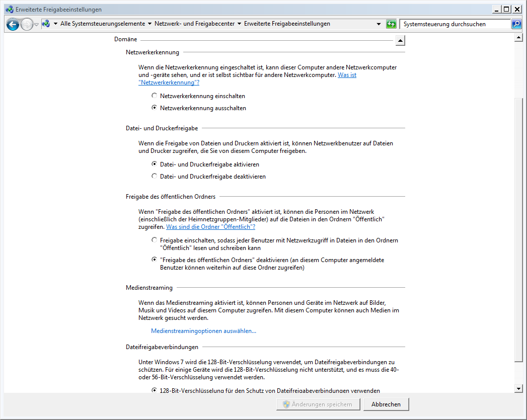Open the recent pages dropdown arrow
527x420 pixels.
36,25
